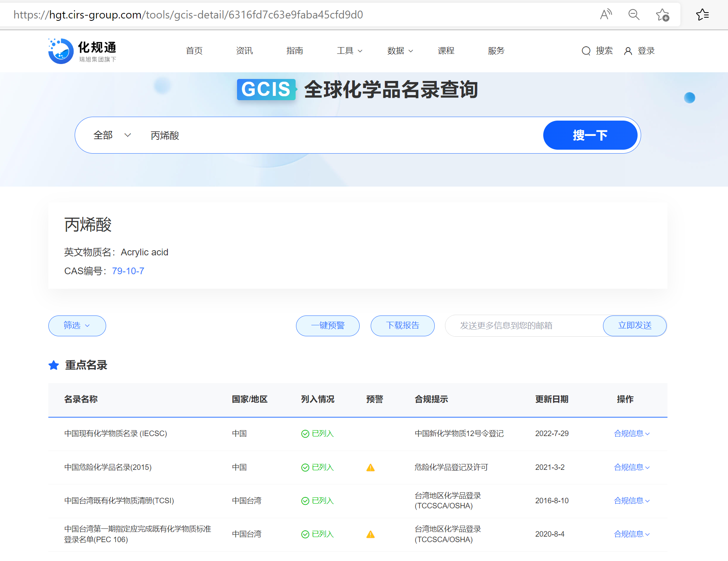The width and height of the screenshot is (728, 561).
Task: Open the CAS number 79-10-7 link
Action: tap(128, 271)
